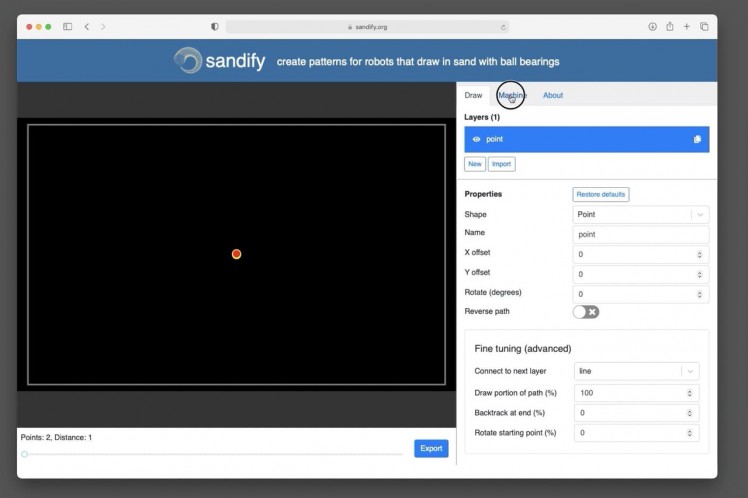This screenshot has width=748, height=498.
Task: Adjust the X offset stepper arrows
Action: [x=699, y=255]
